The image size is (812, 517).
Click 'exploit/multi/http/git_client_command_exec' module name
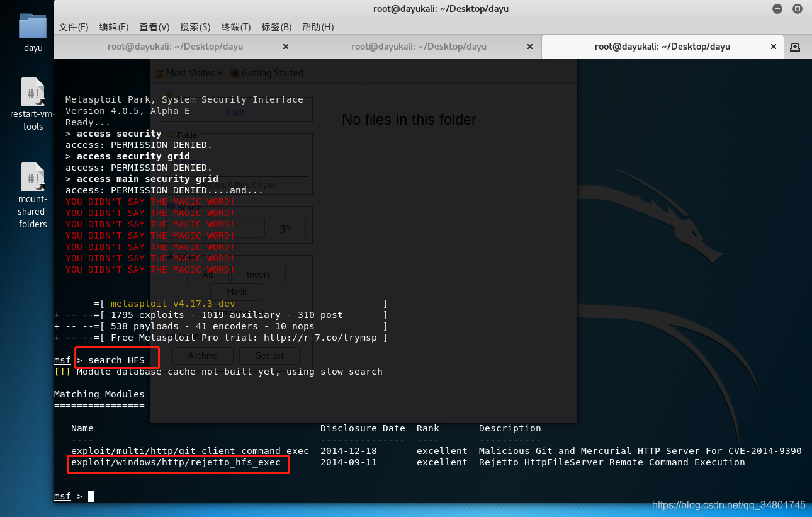pyautogui.click(x=190, y=451)
